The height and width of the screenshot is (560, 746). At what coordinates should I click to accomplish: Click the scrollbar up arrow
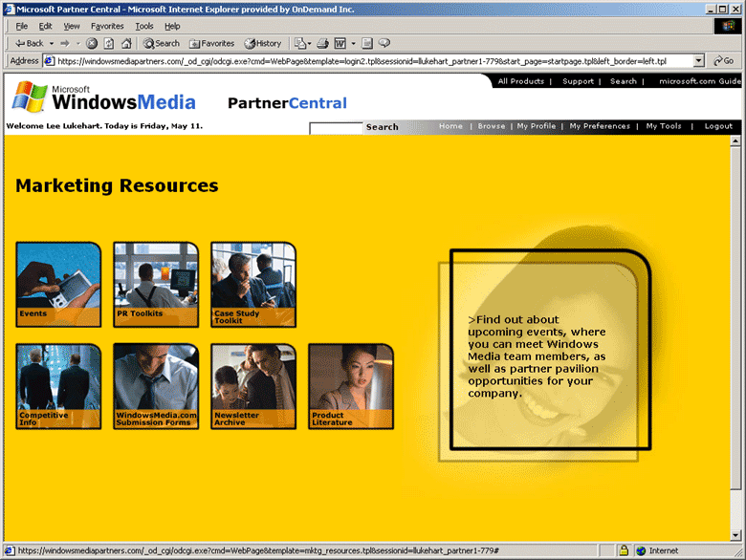click(735, 140)
